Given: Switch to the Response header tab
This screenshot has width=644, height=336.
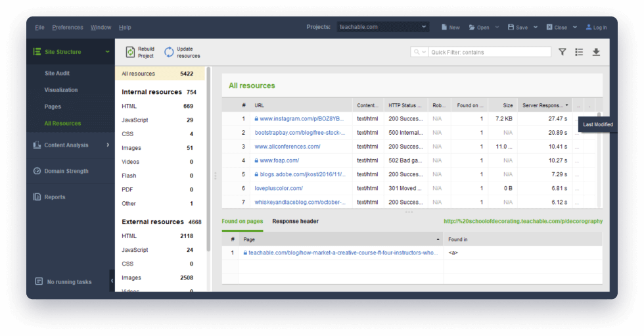Looking at the screenshot, I should [295, 222].
